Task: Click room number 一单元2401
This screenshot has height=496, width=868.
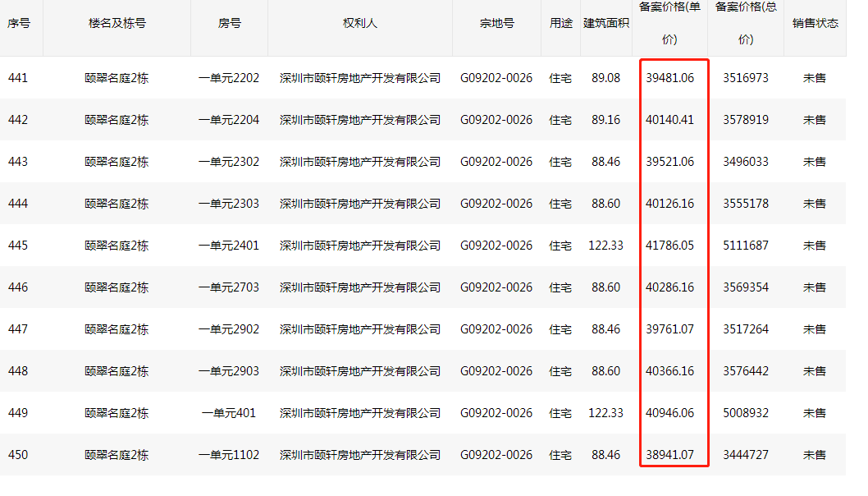Action: click(x=229, y=246)
